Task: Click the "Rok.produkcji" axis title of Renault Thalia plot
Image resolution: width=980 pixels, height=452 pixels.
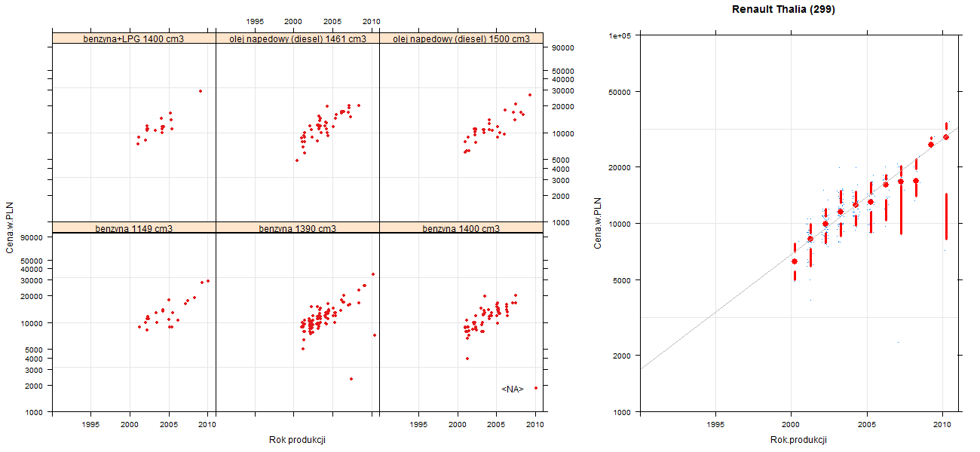Action: 799,440
